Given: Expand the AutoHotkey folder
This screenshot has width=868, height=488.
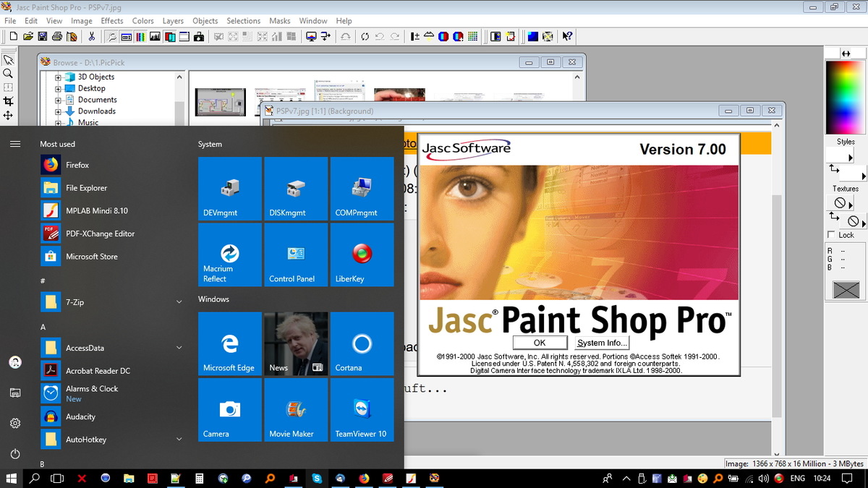Looking at the screenshot, I should (x=179, y=439).
